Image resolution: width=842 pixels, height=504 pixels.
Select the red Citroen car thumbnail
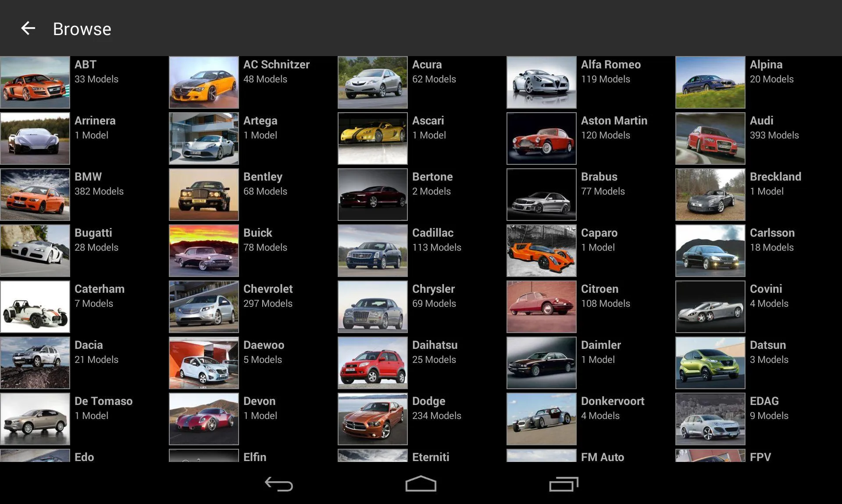coord(542,307)
